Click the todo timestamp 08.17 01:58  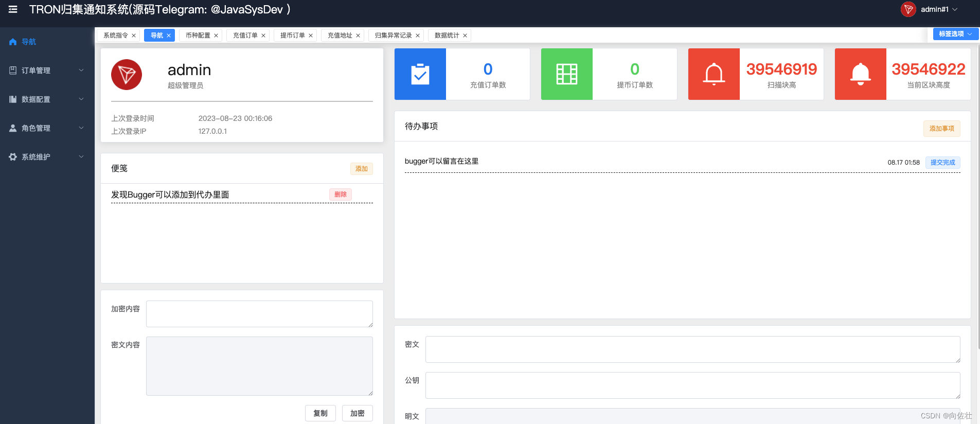(904, 163)
